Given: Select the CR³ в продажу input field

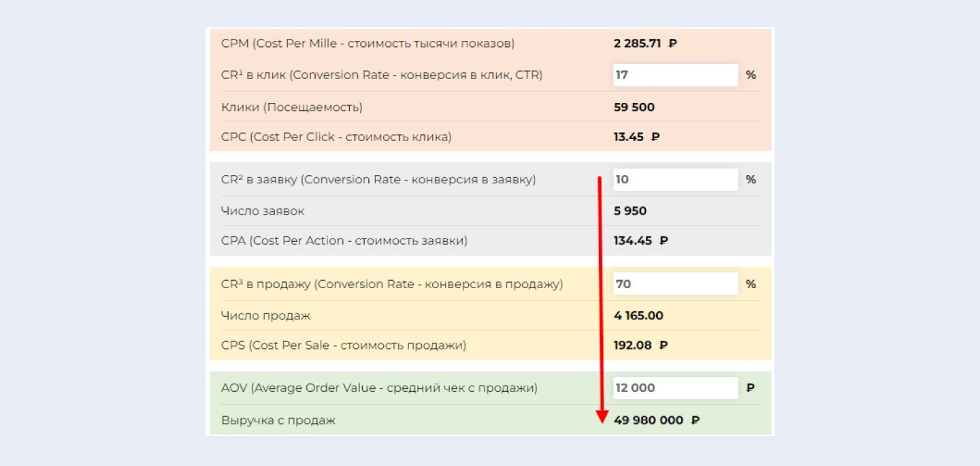Looking at the screenshot, I should click(x=675, y=284).
